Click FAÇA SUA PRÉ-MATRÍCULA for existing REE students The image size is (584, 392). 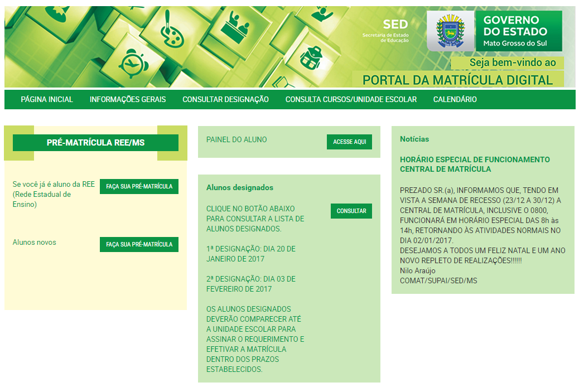point(139,186)
